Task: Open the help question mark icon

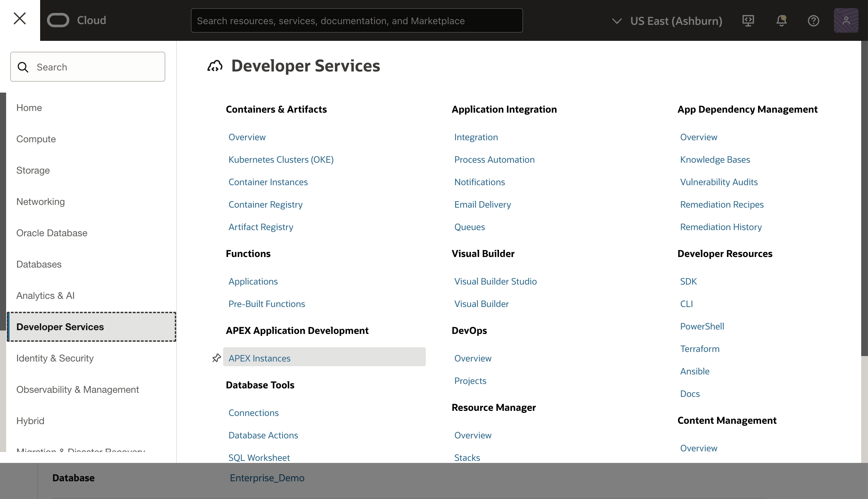Action: [x=813, y=20]
